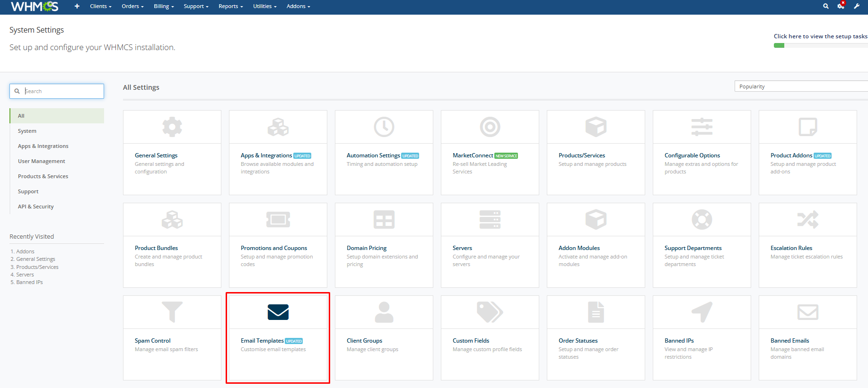Open the Automation Settings clock icon
868x388 pixels.
[384, 127]
